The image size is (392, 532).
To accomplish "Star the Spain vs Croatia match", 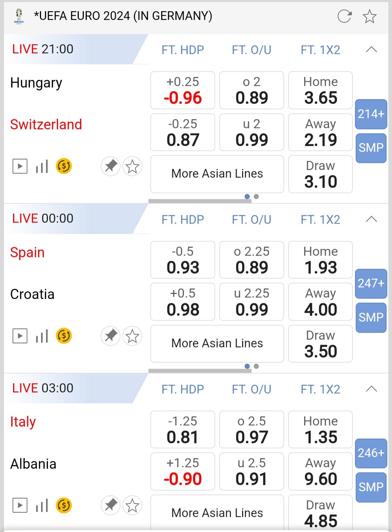I will click(x=132, y=336).
